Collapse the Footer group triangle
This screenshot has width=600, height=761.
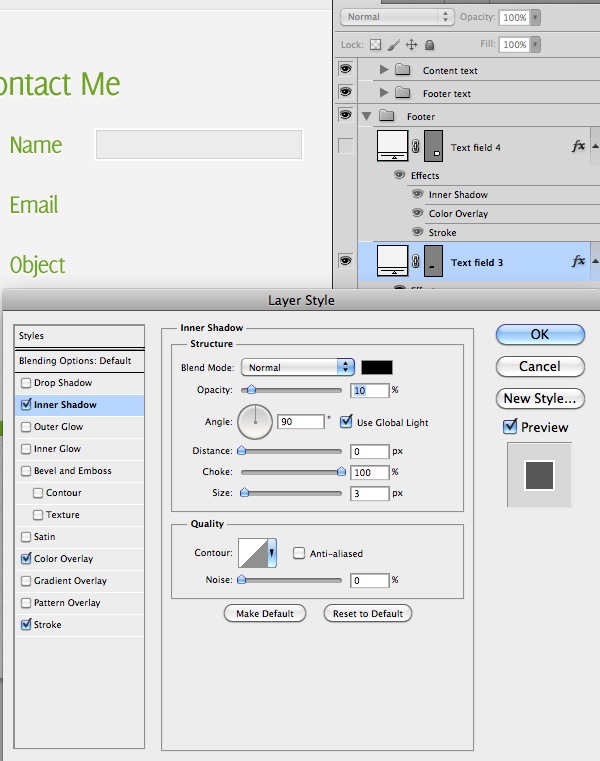click(x=367, y=116)
